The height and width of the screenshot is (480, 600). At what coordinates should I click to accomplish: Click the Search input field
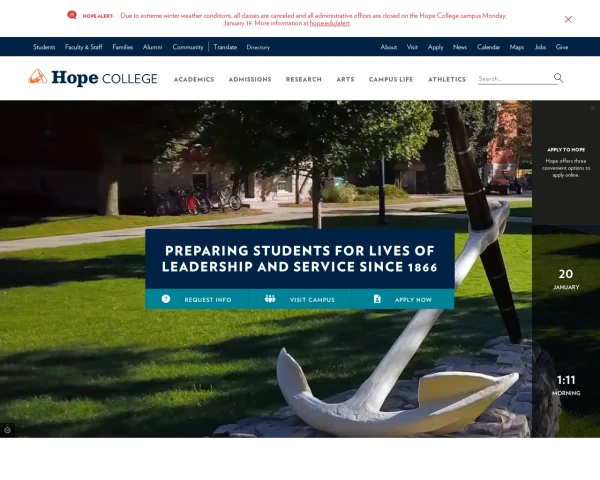point(515,79)
